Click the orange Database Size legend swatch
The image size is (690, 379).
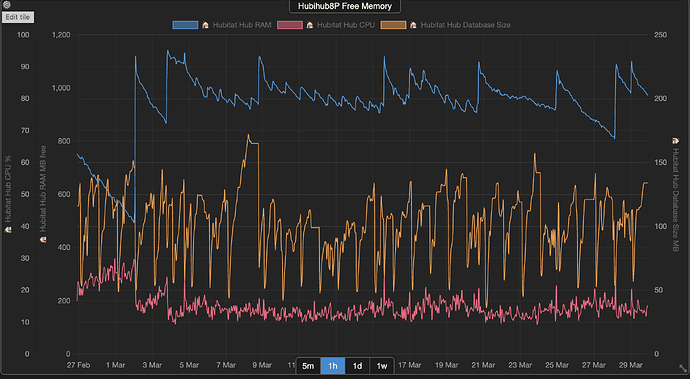(393, 25)
